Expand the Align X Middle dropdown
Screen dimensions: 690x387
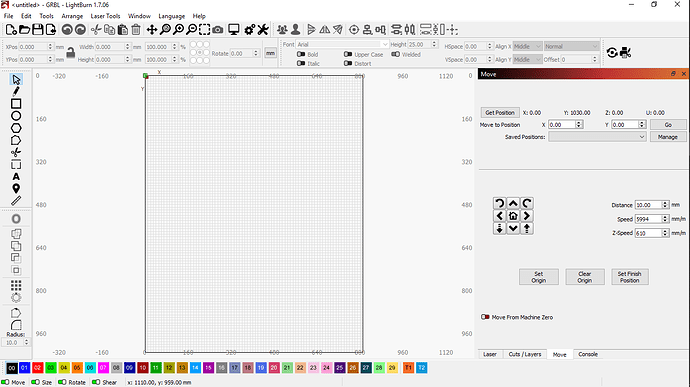[x=527, y=46]
